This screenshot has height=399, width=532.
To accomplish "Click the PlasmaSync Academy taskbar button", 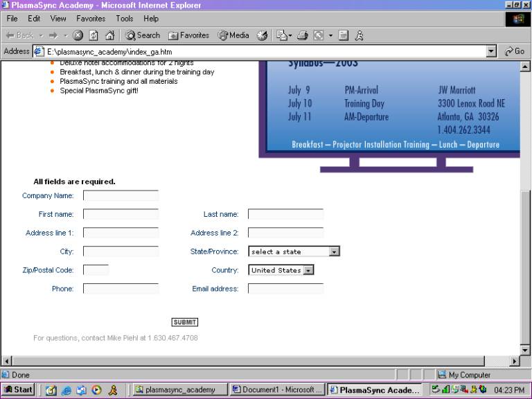I will [375, 389].
